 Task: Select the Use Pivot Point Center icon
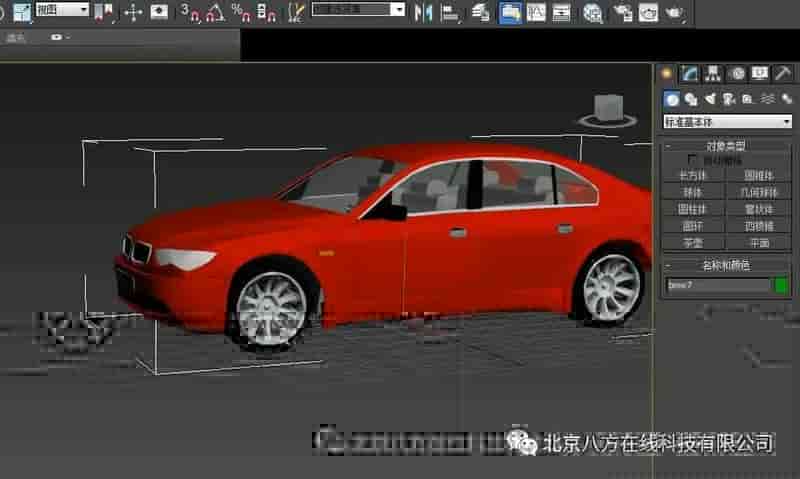104,12
